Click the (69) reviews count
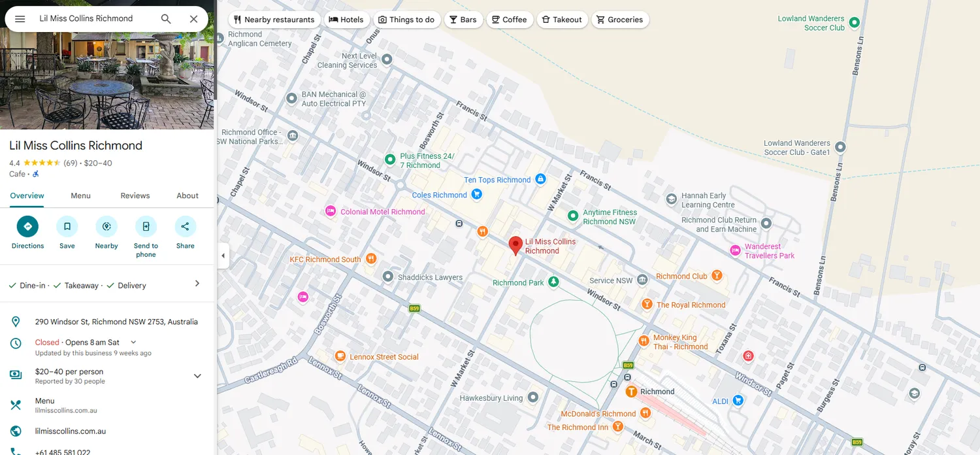This screenshot has width=980, height=455. [71, 163]
